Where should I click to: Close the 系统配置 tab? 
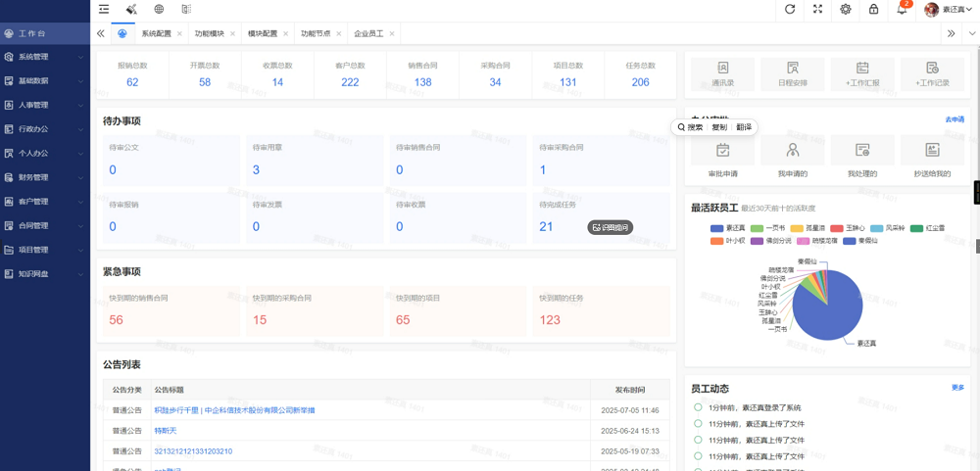179,33
